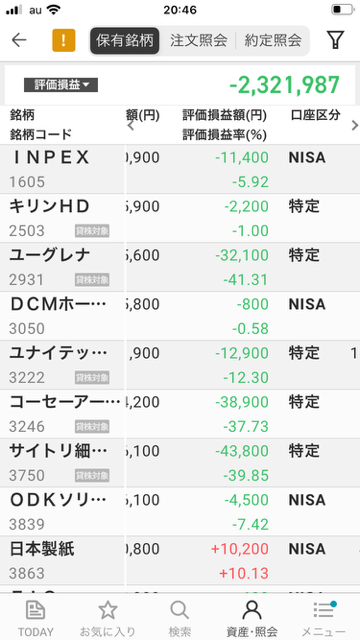
Task: Expand the 評価損益 dropdown
Action: (61, 85)
